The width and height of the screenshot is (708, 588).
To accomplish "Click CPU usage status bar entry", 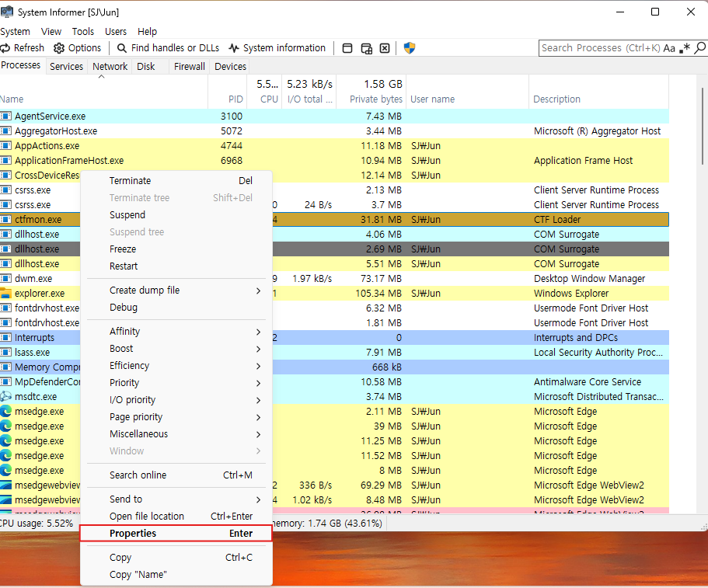I will point(37,524).
